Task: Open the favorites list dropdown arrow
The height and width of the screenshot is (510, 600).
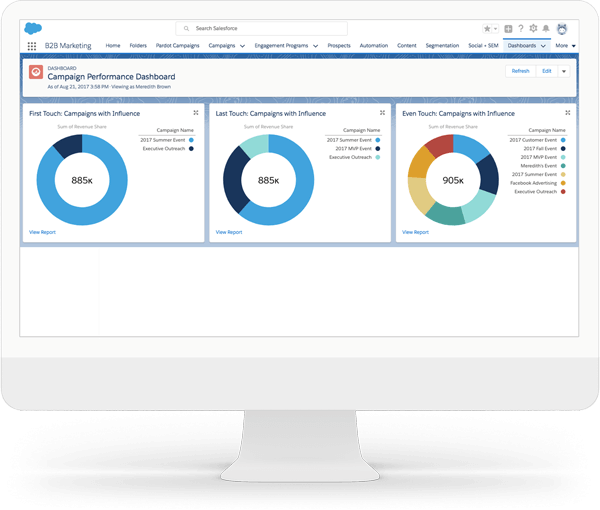Action: 496,29
